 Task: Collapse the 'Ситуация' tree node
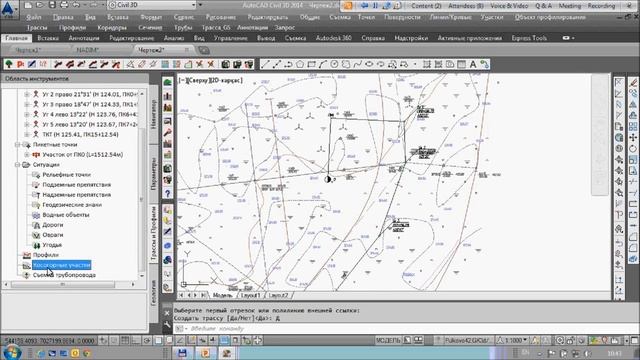pyautogui.click(x=17, y=164)
